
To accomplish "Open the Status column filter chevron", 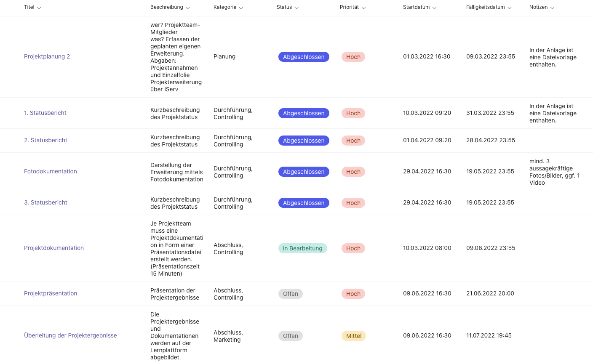I will (x=296, y=8).
